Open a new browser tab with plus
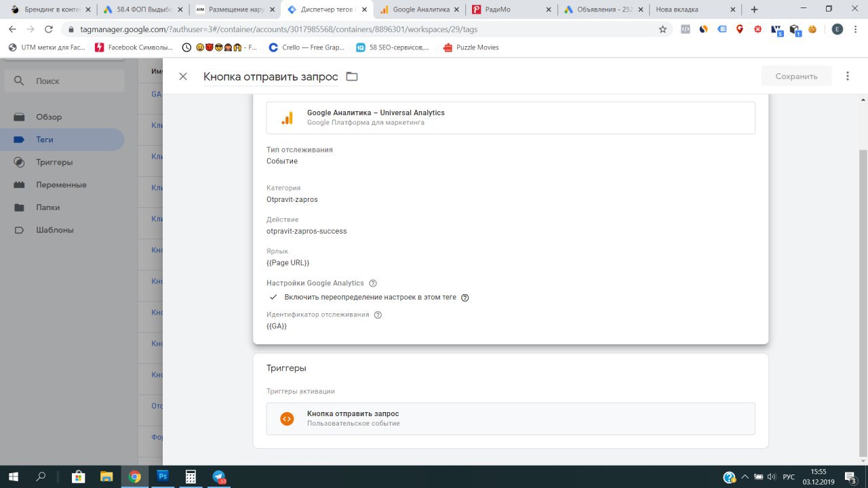 click(x=755, y=9)
